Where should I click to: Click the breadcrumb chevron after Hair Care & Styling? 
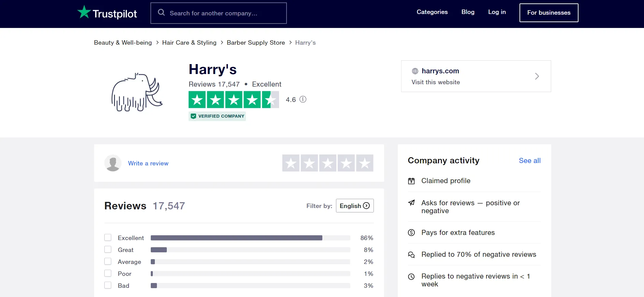click(x=222, y=43)
